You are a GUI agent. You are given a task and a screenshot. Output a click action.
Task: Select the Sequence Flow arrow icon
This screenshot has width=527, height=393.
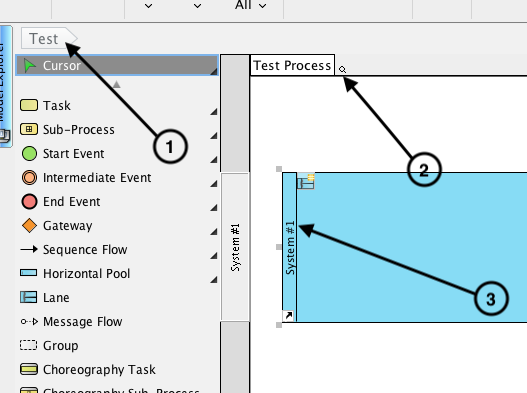pyautogui.click(x=29, y=249)
